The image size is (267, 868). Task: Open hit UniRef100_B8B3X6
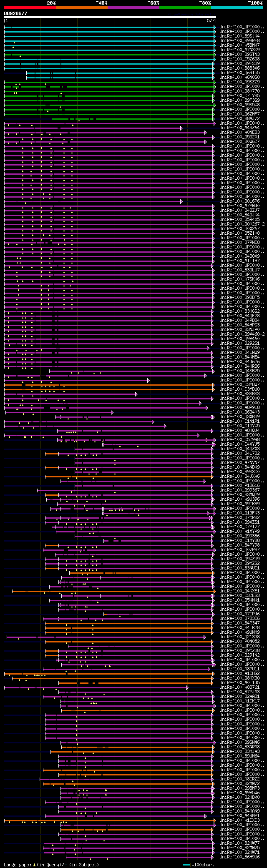coord(239,68)
